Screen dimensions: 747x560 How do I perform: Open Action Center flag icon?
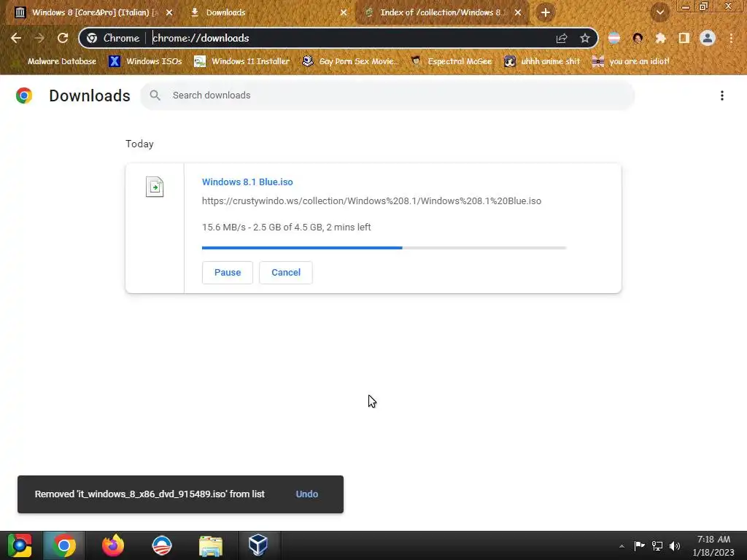click(639, 545)
